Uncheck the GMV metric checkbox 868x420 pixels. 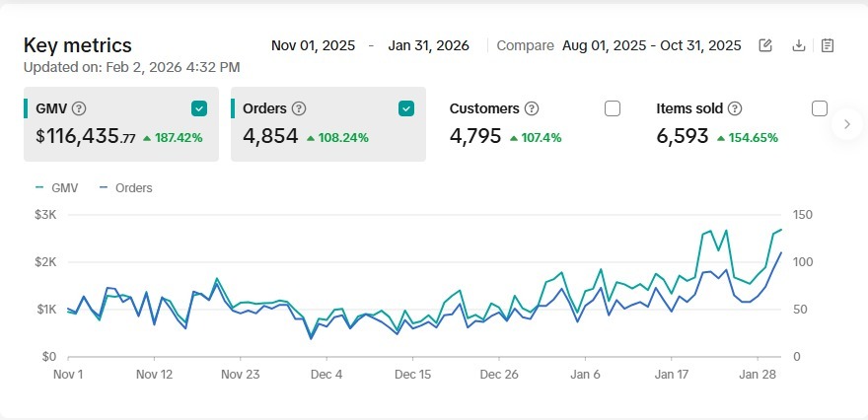tap(199, 108)
